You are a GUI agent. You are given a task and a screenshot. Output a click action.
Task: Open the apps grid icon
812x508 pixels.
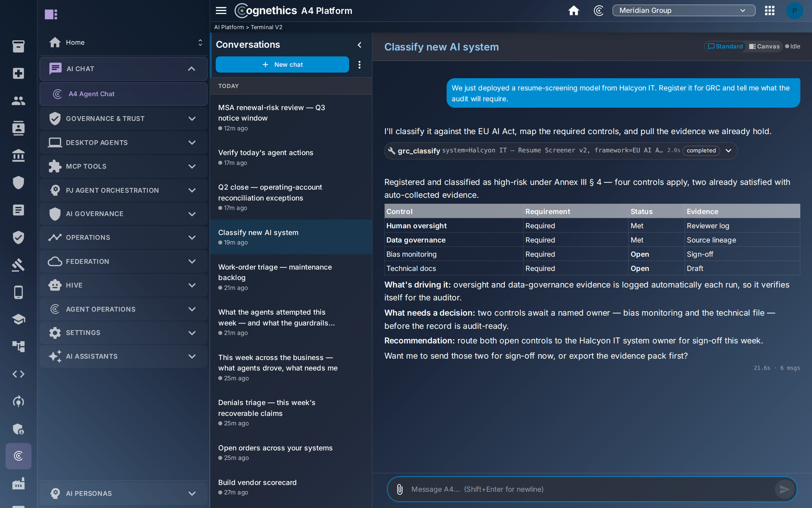coord(770,10)
